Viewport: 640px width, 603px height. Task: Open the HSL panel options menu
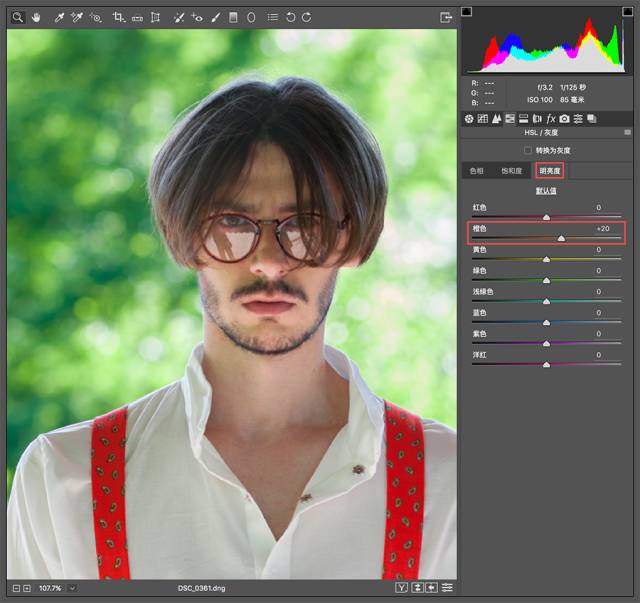tap(626, 132)
